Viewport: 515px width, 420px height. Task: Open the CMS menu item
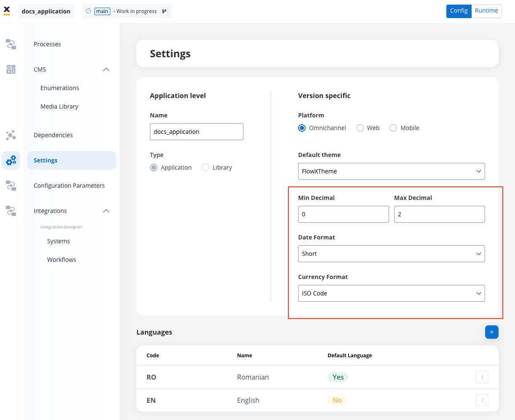point(40,69)
